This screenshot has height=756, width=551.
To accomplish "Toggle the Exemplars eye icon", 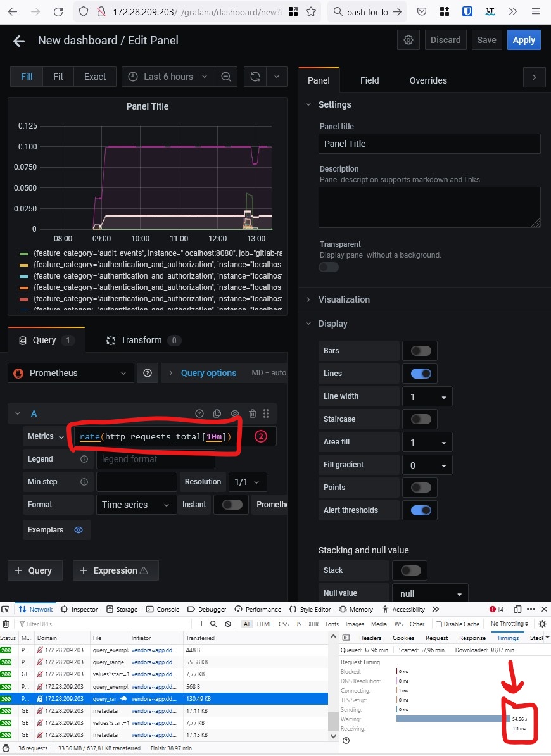I will 79,530.
